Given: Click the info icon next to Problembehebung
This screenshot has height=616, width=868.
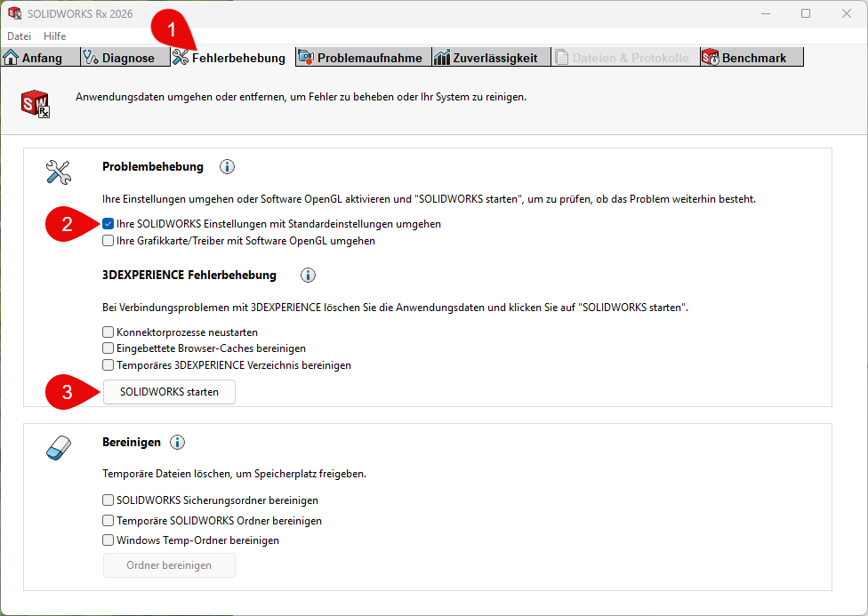Looking at the screenshot, I should coord(227,167).
